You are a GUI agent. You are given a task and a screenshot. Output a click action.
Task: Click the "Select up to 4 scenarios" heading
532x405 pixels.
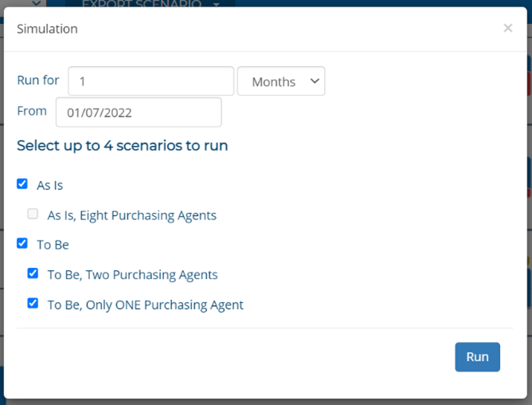pyautogui.click(x=122, y=146)
